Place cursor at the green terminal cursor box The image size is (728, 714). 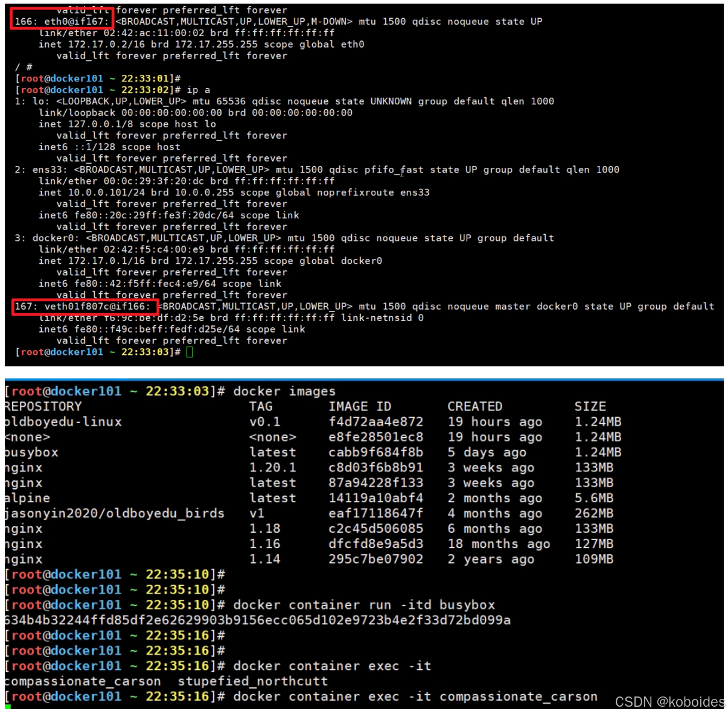click(x=190, y=352)
